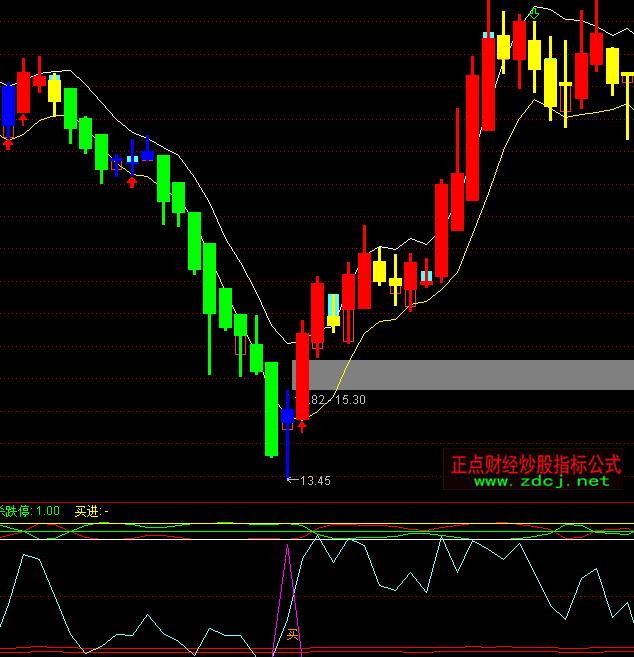This screenshot has width=634, height=657.
Task: Click the 15.30 price range label
Action: click(x=350, y=399)
